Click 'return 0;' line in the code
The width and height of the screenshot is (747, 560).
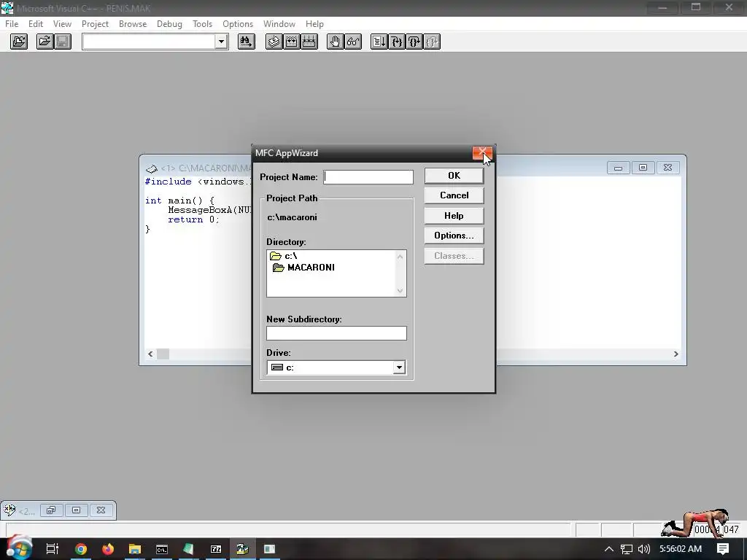(194, 219)
